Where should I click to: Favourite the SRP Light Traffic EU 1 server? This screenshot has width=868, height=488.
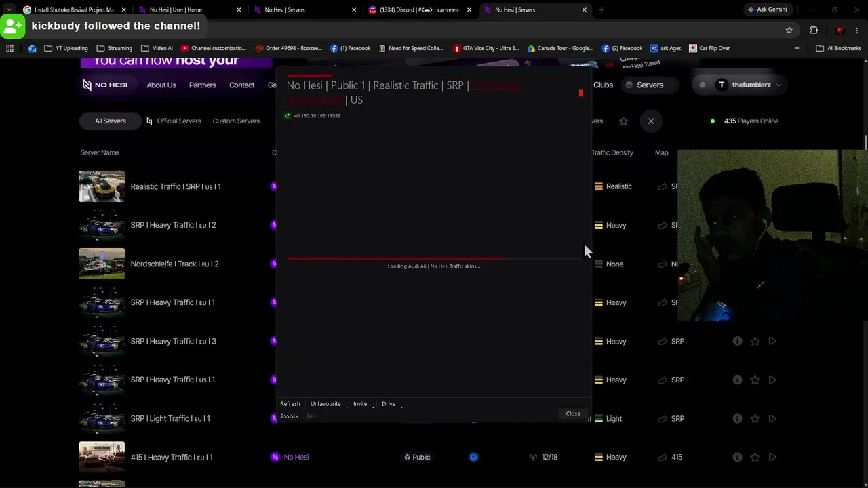coord(755,418)
